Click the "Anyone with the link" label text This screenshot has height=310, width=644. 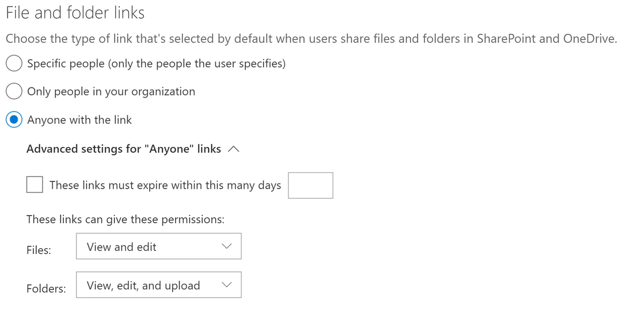click(x=79, y=120)
